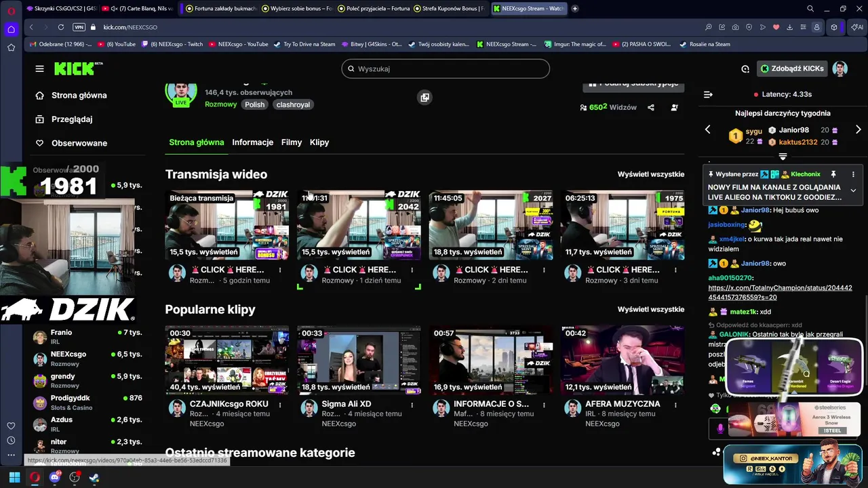Click the Polish language tag
Viewport: 868px width, 488px height.
255,104
